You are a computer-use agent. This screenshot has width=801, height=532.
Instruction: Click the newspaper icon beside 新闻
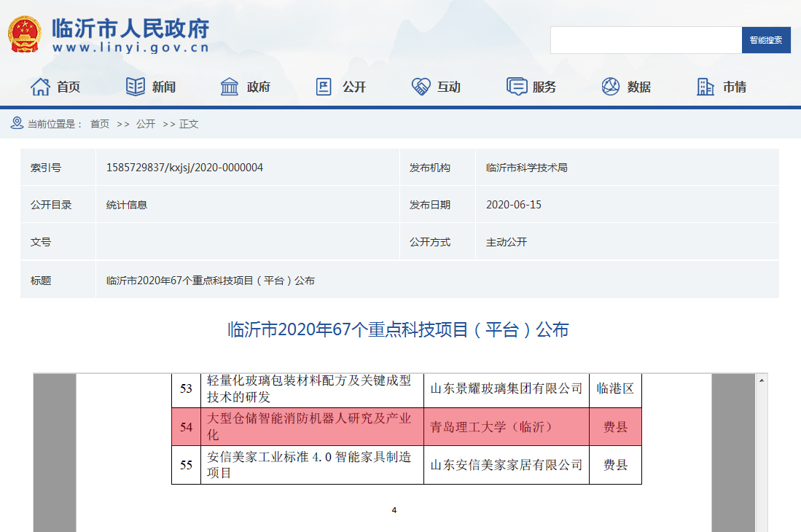pyautogui.click(x=136, y=87)
